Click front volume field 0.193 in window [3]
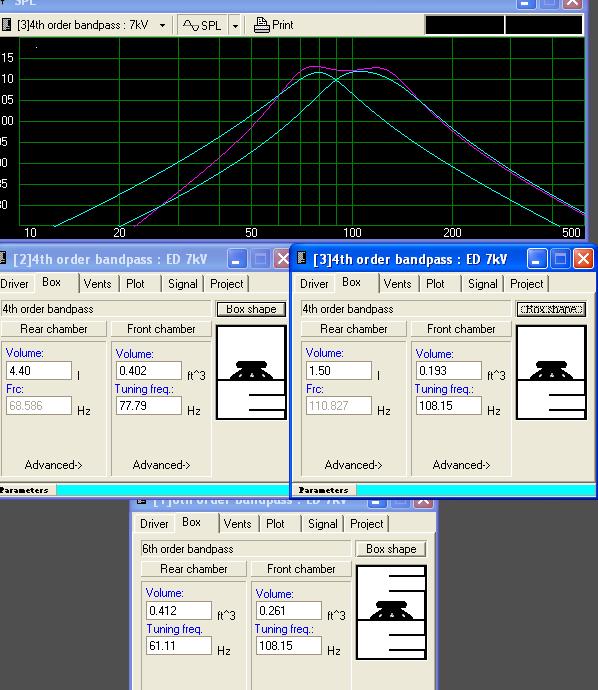 449,371
